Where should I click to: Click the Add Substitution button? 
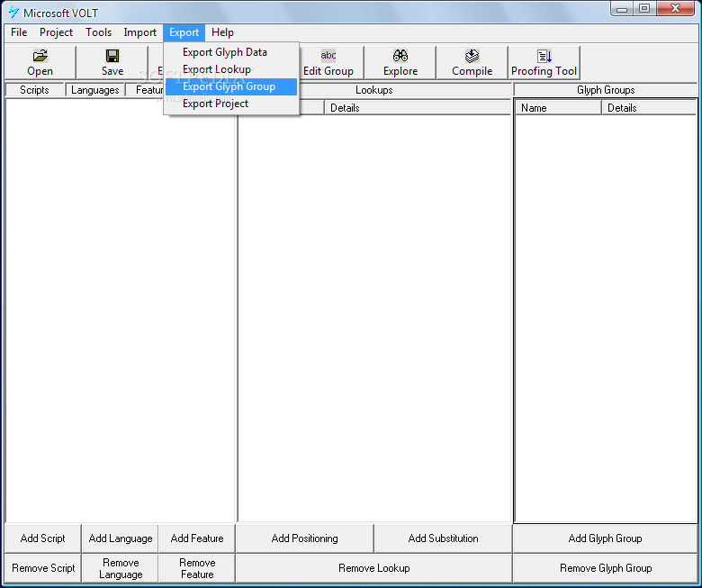pyautogui.click(x=443, y=538)
